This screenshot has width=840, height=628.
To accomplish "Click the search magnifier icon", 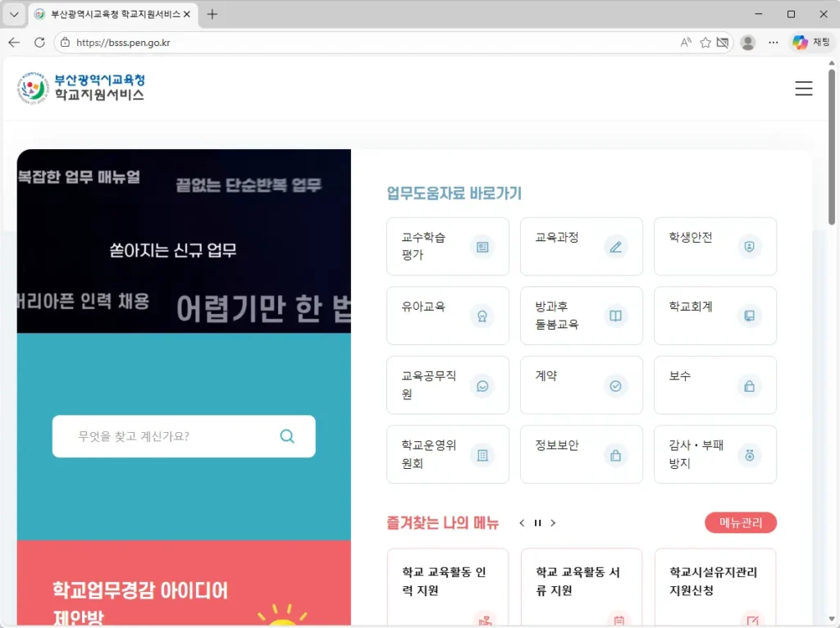I will point(287,436).
